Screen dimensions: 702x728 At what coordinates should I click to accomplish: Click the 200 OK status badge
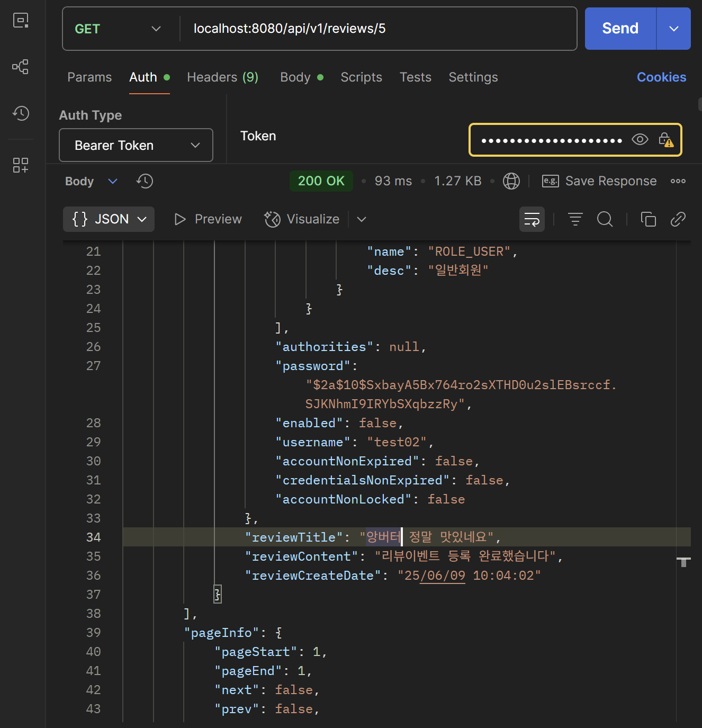(x=321, y=181)
